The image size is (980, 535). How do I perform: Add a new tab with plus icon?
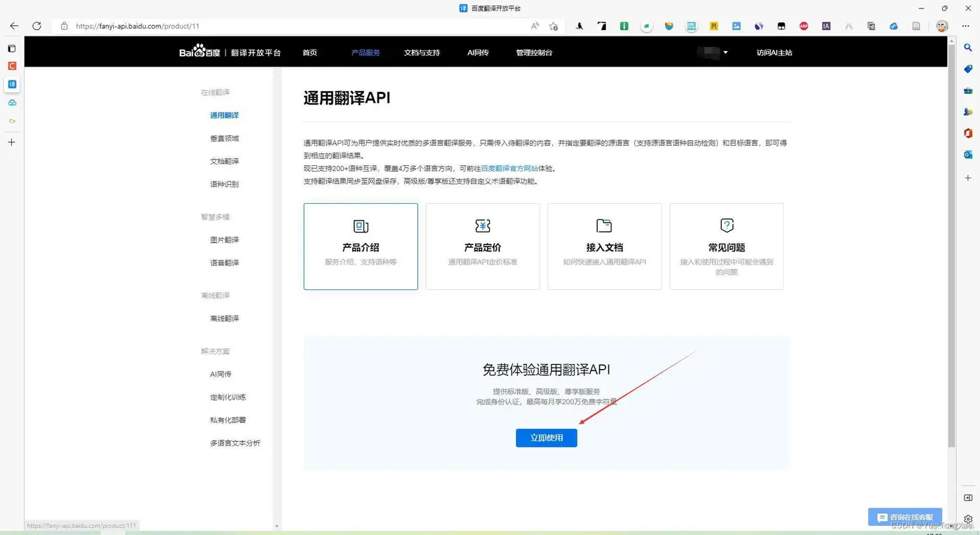11,142
